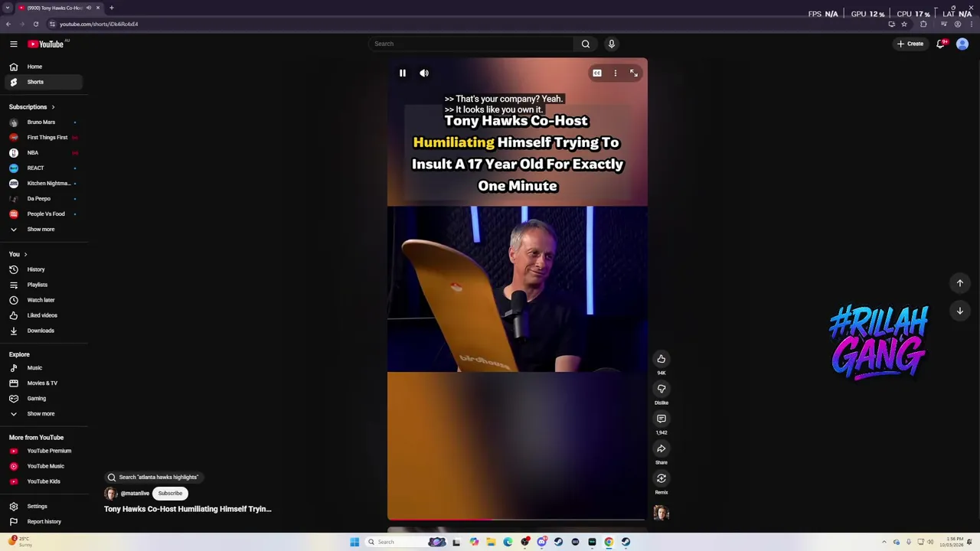
Task: Go to previous Short with up arrow
Action: (x=960, y=283)
